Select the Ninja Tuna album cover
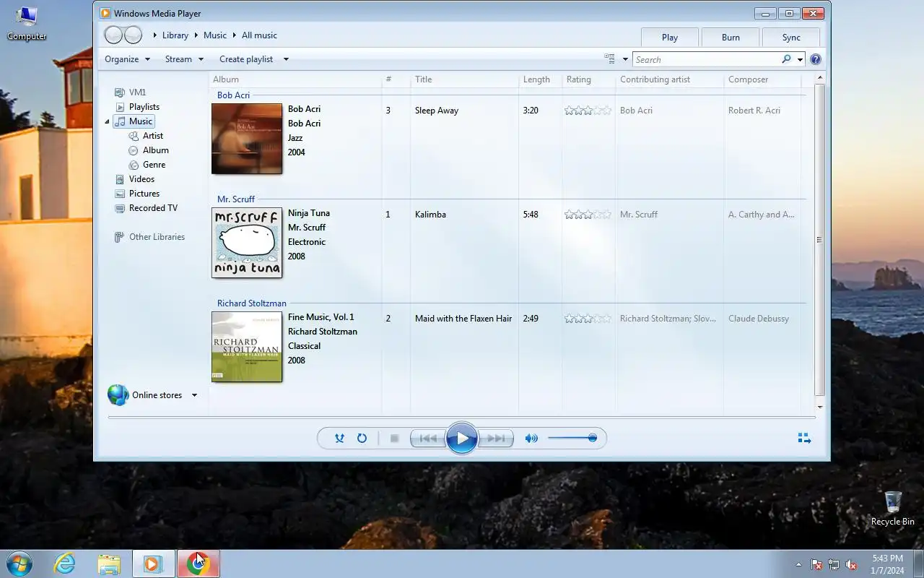 (247, 243)
